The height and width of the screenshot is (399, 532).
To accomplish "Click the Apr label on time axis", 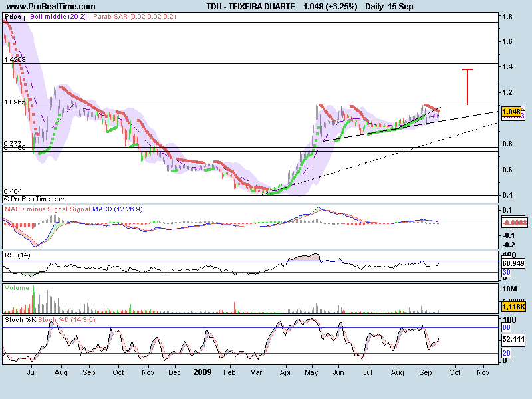I will [x=286, y=372].
